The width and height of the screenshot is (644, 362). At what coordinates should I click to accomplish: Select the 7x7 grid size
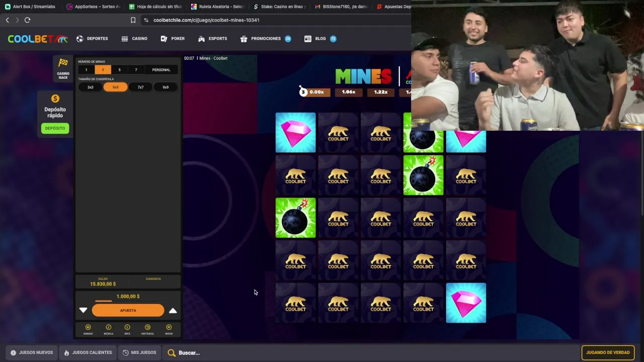(x=140, y=87)
